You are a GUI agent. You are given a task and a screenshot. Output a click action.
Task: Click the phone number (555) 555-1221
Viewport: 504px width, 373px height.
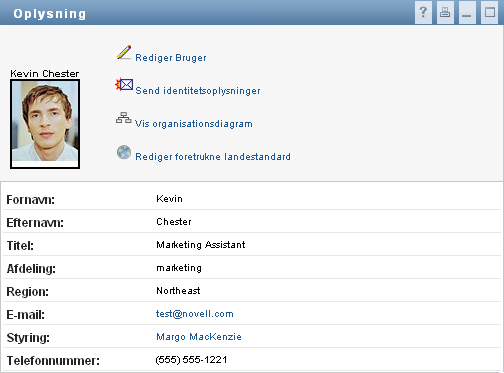tap(191, 360)
